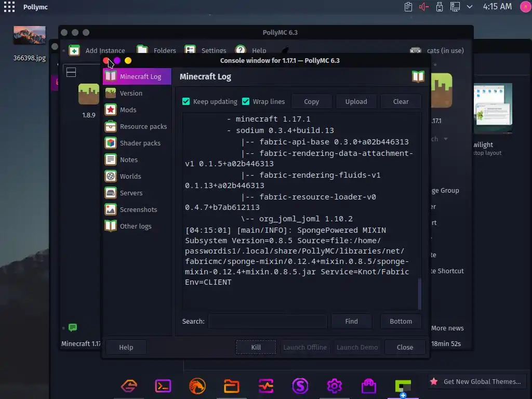Click the removable device tray icon

point(440,7)
